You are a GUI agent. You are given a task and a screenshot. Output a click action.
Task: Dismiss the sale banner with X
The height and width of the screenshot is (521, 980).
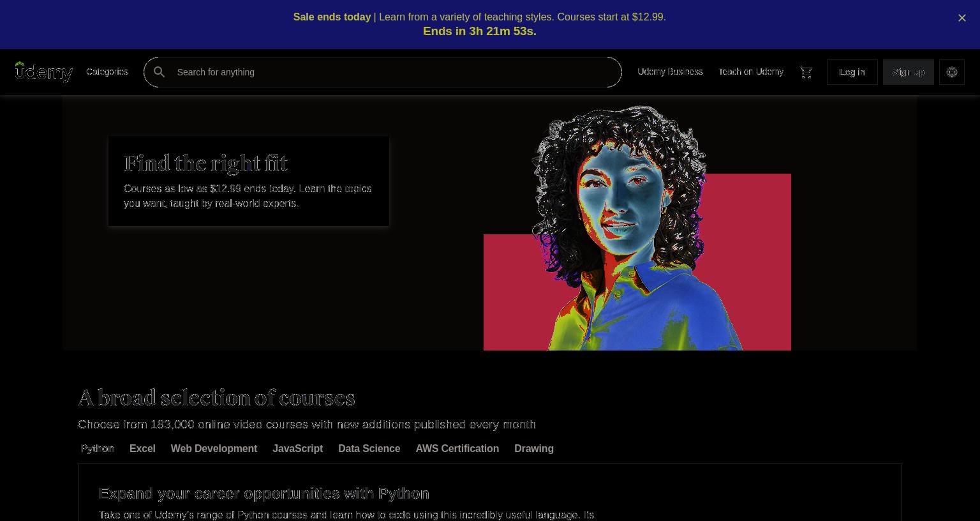point(962,18)
